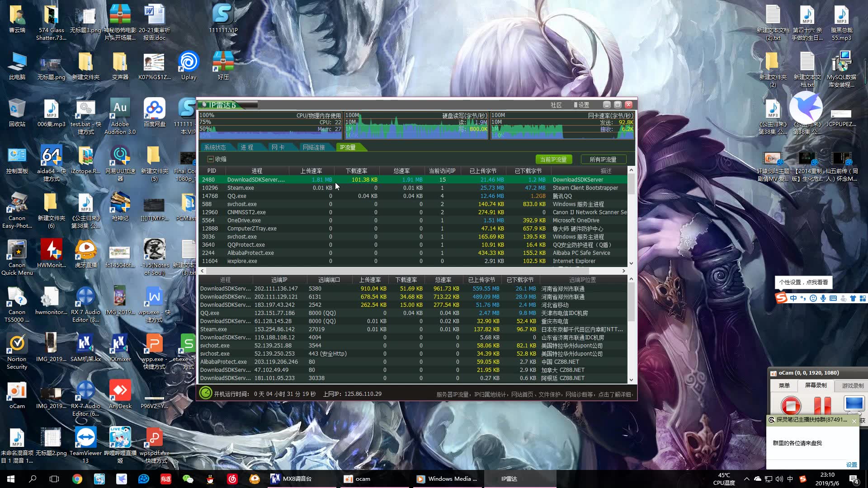
Task: Toggle the 收缩 collapse checkbox
Action: coord(210,159)
